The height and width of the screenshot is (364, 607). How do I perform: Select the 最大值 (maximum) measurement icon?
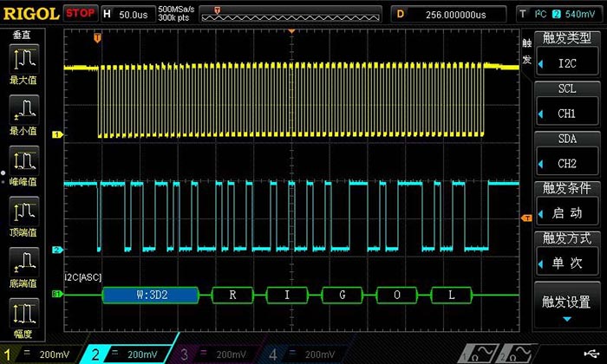pyautogui.click(x=23, y=59)
